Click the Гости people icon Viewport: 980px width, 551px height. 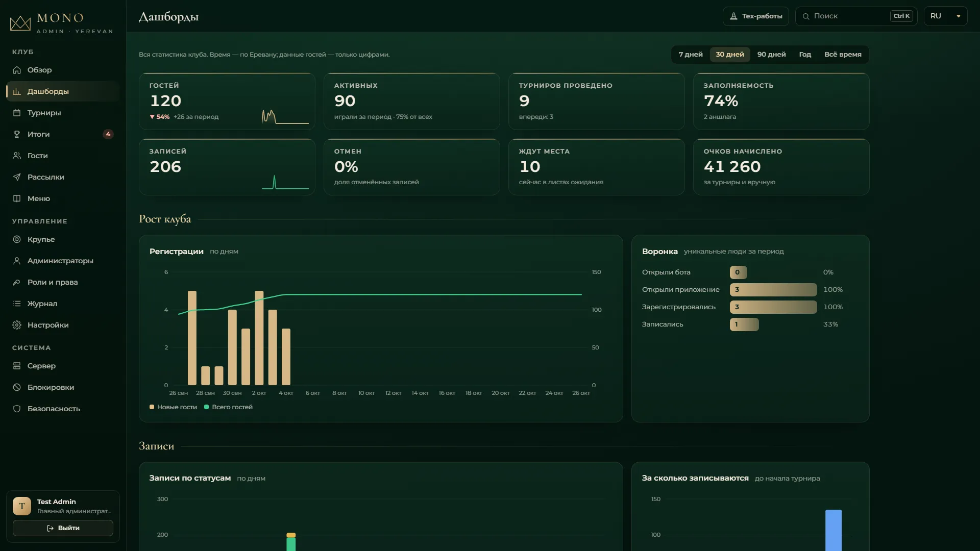pyautogui.click(x=17, y=156)
